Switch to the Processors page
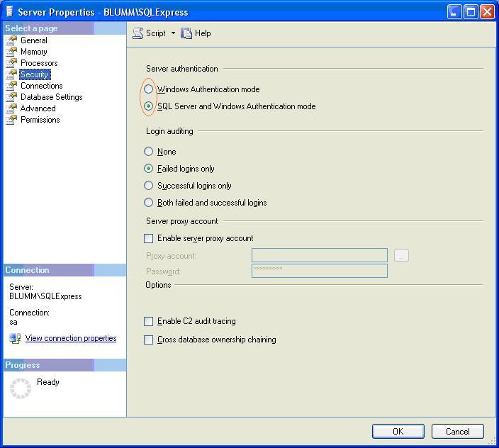Image resolution: width=499 pixels, height=448 pixels. (x=39, y=63)
